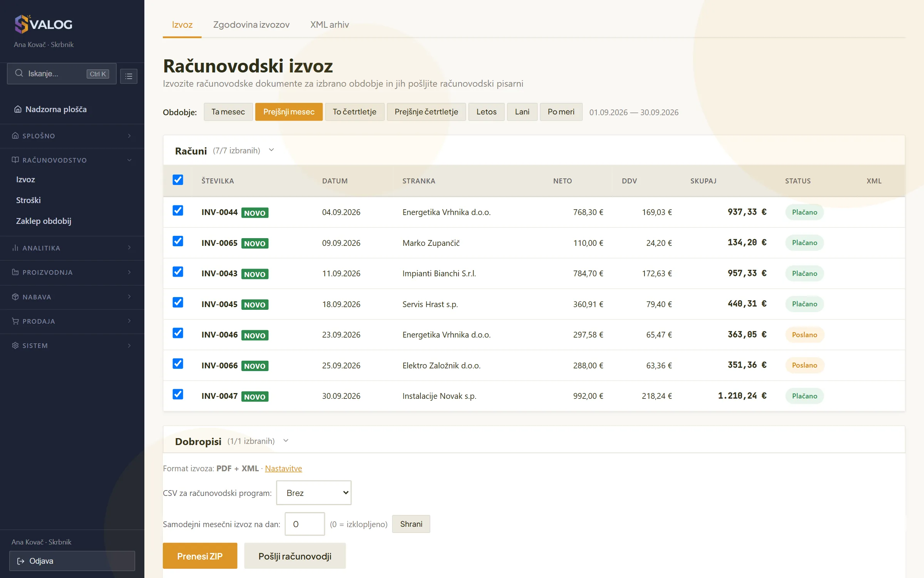Click the Proizvodnja factory icon
This screenshot has width=924, height=578.
tap(15, 272)
